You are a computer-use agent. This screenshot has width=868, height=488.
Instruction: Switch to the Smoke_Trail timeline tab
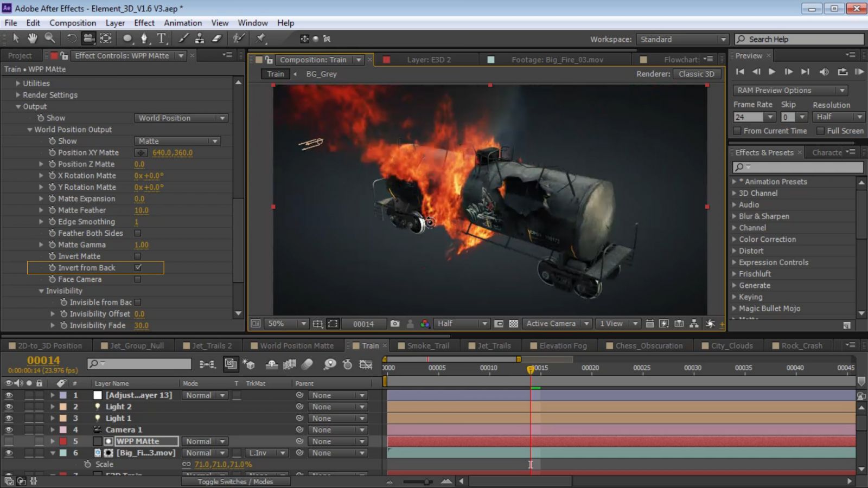(x=427, y=345)
